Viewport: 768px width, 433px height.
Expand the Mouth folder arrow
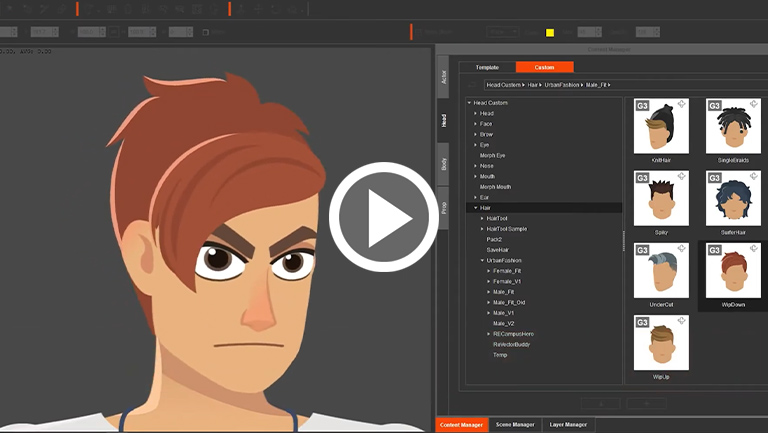click(476, 176)
